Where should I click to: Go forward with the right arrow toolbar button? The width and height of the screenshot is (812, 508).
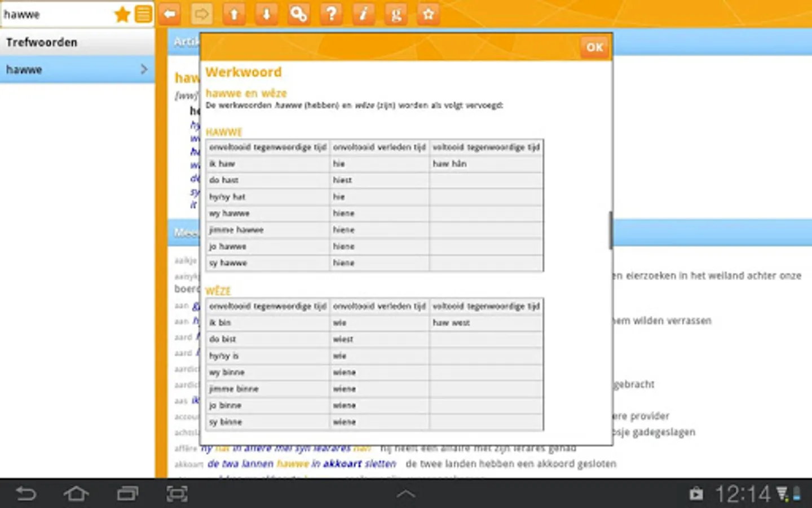[x=201, y=14]
